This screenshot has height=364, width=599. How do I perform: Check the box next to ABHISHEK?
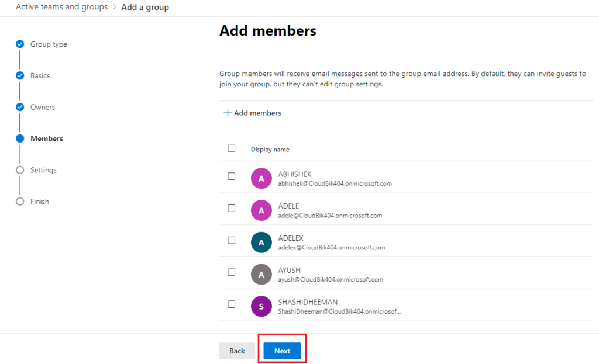tap(231, 175)
